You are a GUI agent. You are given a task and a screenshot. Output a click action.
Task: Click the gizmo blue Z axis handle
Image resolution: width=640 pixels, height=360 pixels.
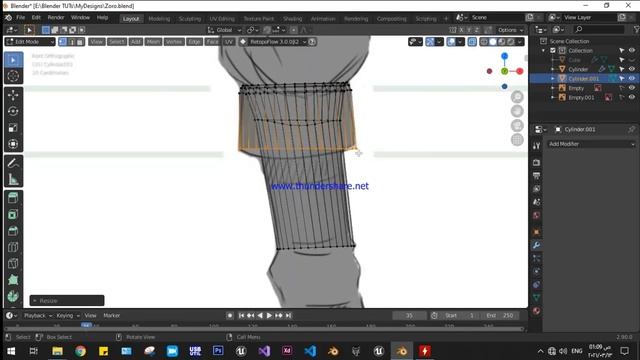coord(504,56)
